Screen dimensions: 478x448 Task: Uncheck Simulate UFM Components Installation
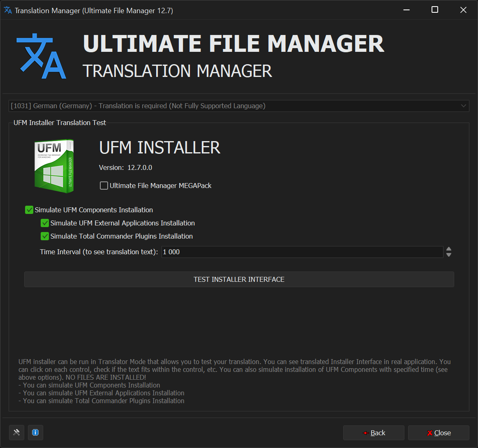(x=29, y=210)
